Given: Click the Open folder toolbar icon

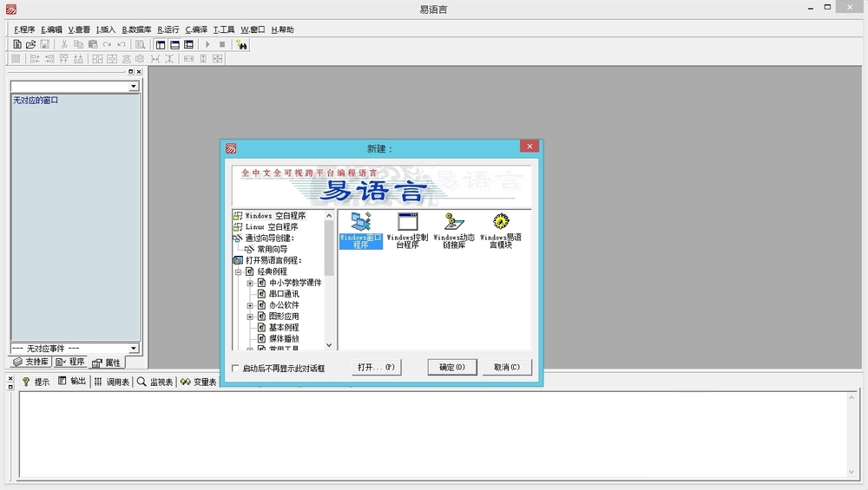Looking at the screenshot, I should tap(31, 44).
